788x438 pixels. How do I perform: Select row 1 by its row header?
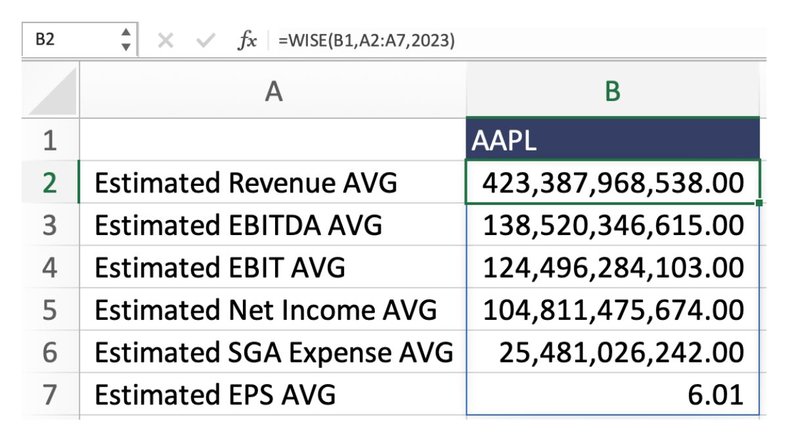pyautogui.click(x=47, y=140)
